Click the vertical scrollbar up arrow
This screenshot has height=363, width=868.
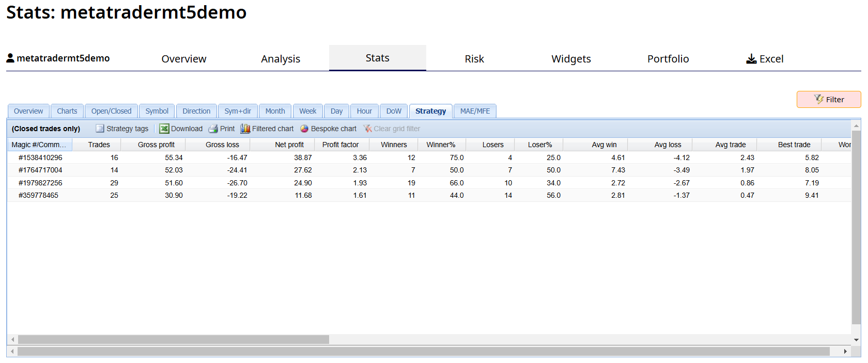pyautogui.click(x=857, y=125)
